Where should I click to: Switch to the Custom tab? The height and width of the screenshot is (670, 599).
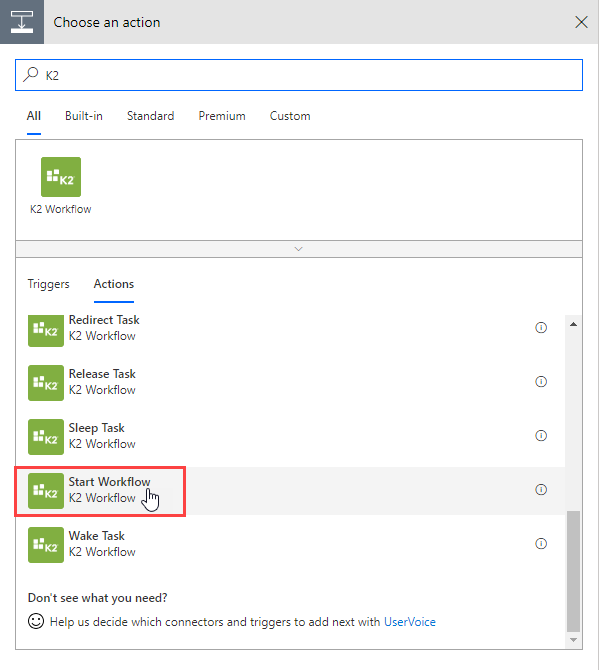290,116
